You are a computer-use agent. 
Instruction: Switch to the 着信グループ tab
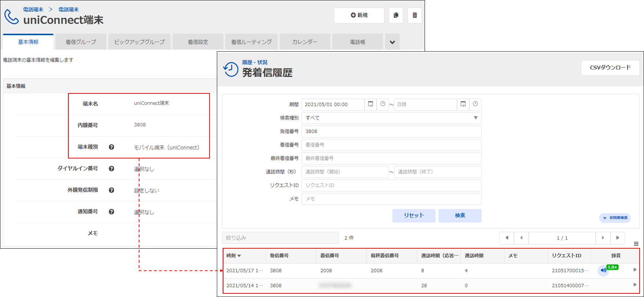81,42
